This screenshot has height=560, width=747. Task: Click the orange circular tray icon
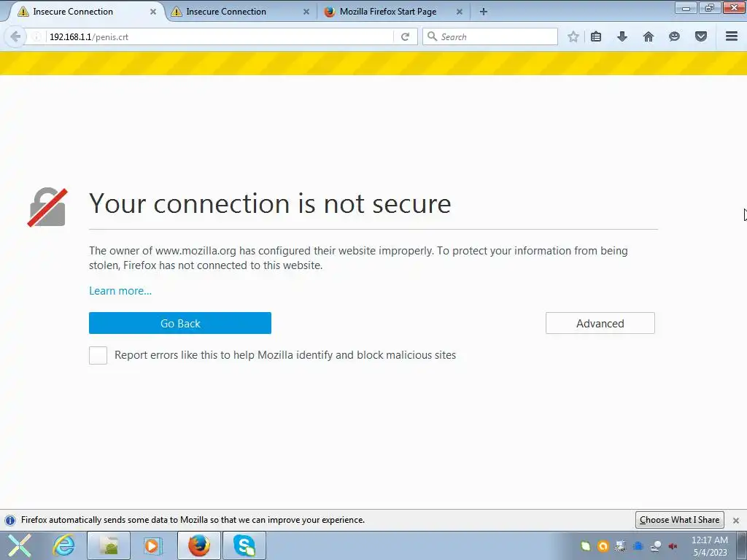point(603,546)
